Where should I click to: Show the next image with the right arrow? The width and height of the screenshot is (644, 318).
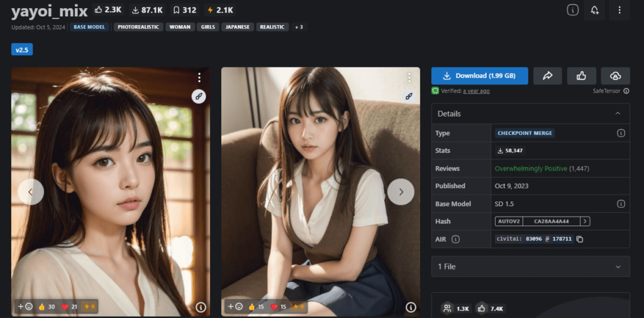401,191
